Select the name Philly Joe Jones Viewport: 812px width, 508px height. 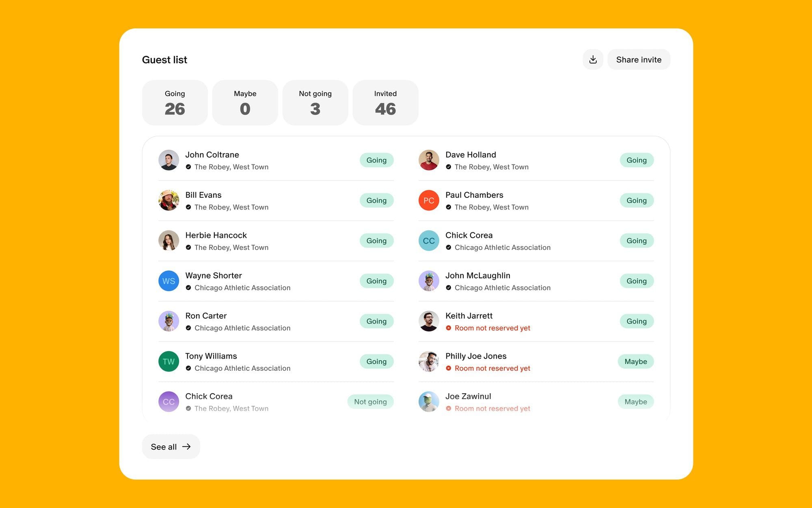[476, 356]
